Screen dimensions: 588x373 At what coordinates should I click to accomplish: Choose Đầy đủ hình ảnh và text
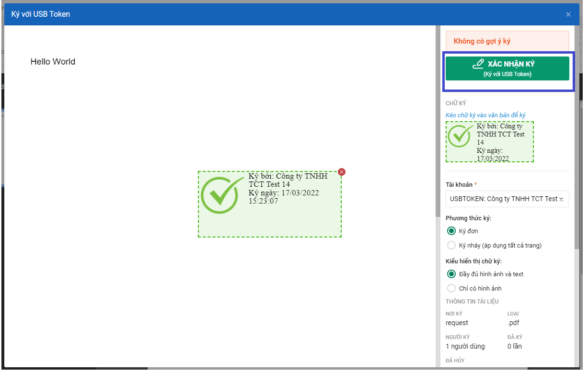[x=451, y=274]
